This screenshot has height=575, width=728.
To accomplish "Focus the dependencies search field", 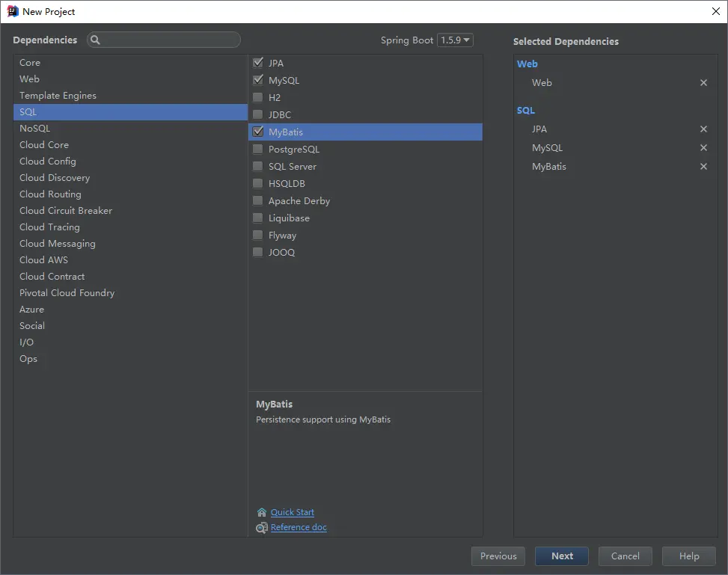I will point(164,40).
